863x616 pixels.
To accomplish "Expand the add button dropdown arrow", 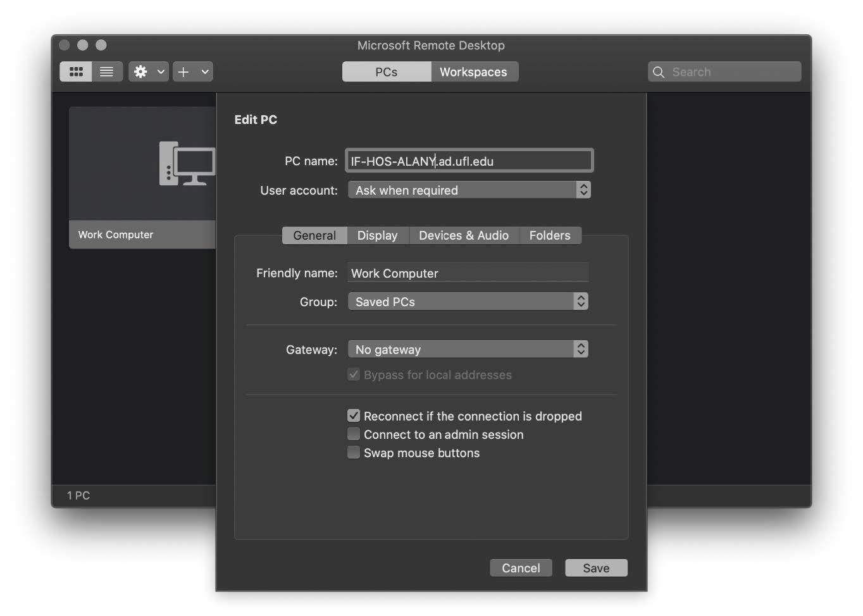I will (205, 72).
